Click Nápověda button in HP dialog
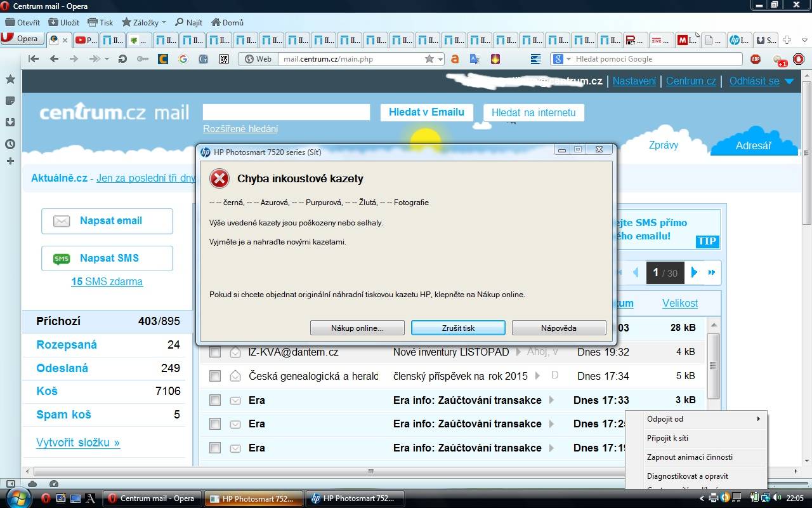The height and width of the screenshot is (508, 812). (559, 328)
